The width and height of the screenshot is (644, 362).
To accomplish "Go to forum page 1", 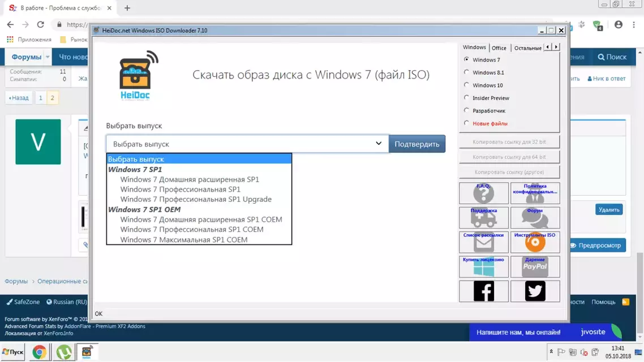I will click(x=40, y=98).
